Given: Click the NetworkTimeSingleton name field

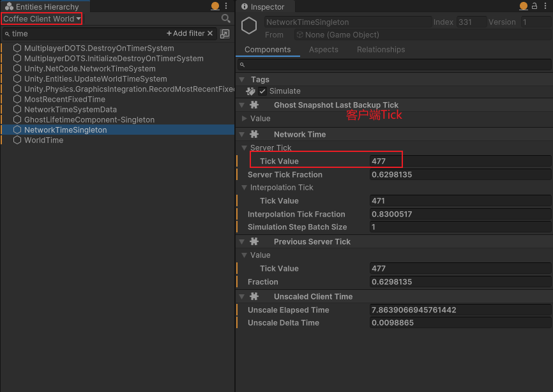Looking at the screenshot, I should pyautogui.click(x=348, y=22).
